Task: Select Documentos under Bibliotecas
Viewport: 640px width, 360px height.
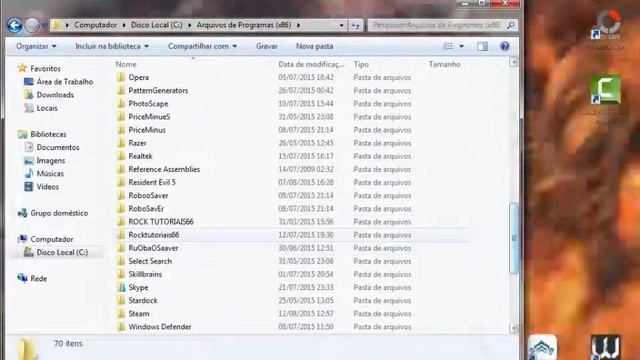Action: point(58,147)
